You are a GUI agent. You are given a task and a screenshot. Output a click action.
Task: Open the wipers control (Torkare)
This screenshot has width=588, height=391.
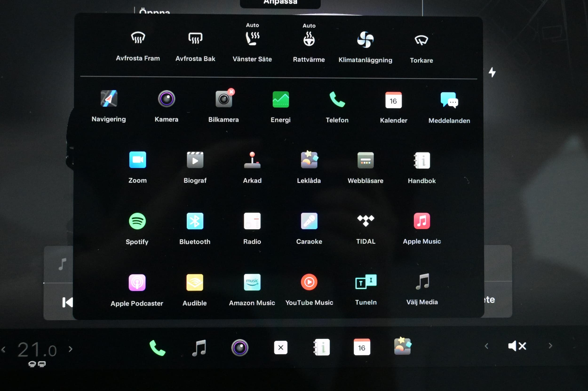point(421,40)
